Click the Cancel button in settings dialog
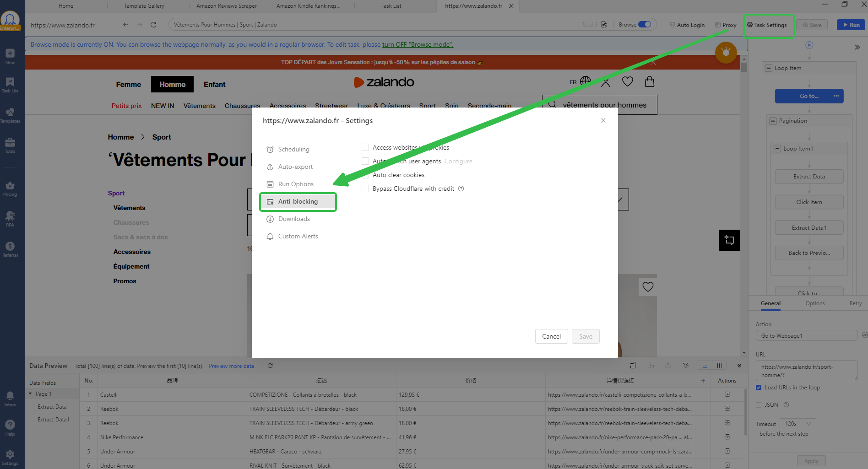The image size is (868, 469). click(551, 336)
